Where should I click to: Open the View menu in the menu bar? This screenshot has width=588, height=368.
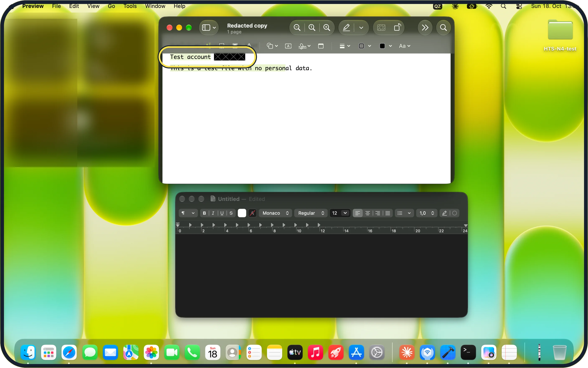pyautogui.click(x=93, y=6)
